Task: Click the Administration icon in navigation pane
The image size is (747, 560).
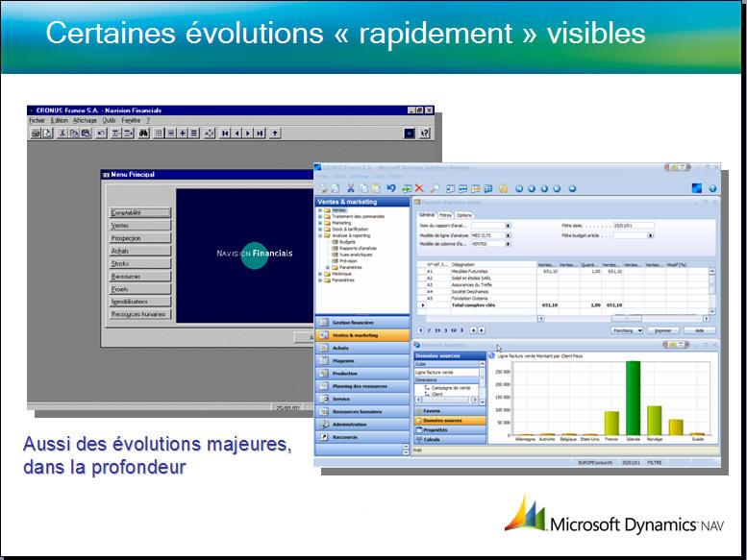Action: tap(324, 424)
